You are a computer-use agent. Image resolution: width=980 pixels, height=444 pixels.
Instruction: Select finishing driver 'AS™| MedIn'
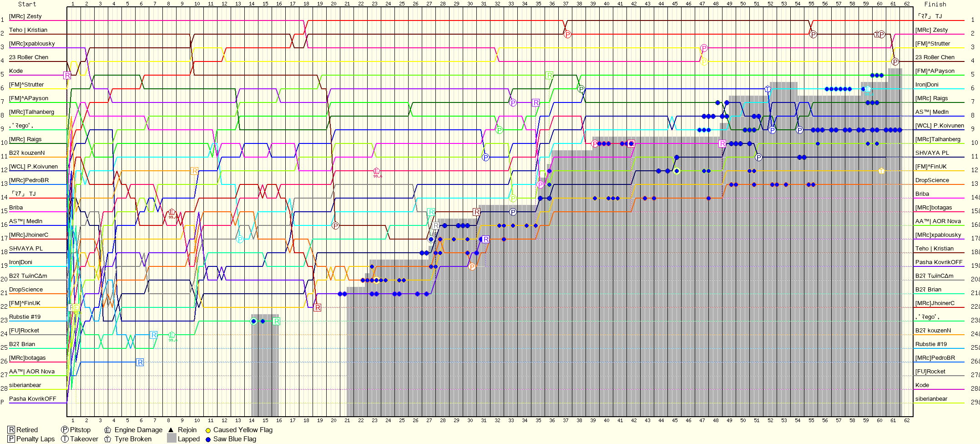click(x=932, y=112)
